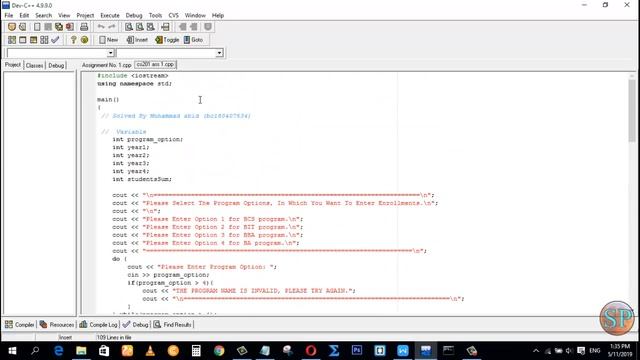640x360 pixels.
Task: Click the Compile icon in second toolbar row
Action: coord(12,40)
